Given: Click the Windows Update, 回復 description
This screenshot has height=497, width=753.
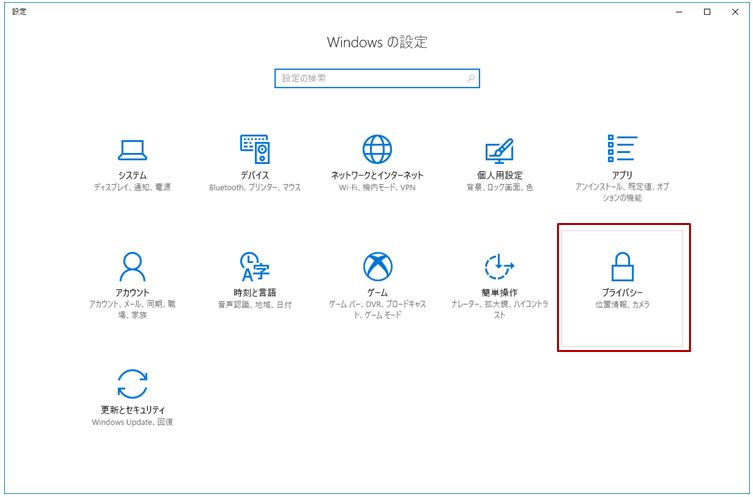Looking at the screenshot, I should (132, 422).
